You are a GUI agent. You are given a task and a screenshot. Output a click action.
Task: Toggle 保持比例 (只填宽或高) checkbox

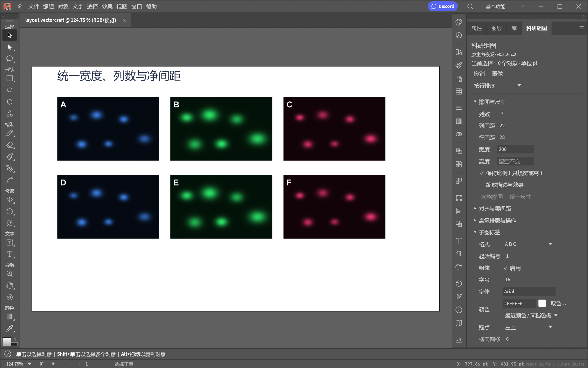(x=511, y=173)
